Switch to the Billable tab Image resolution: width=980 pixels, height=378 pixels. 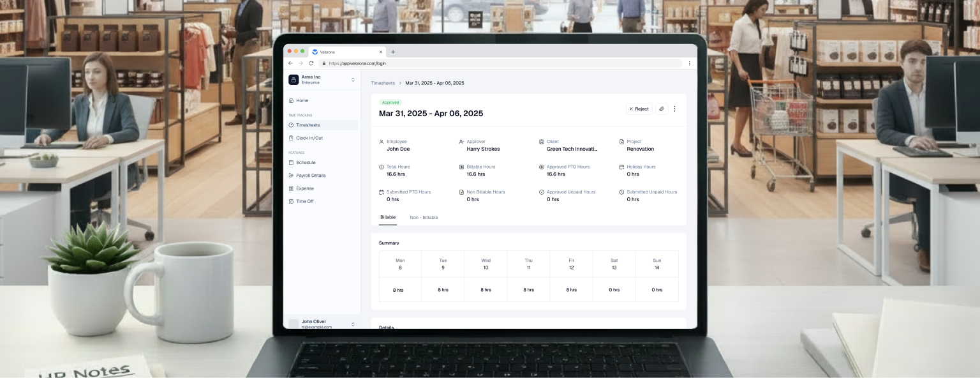click(388, 217)
